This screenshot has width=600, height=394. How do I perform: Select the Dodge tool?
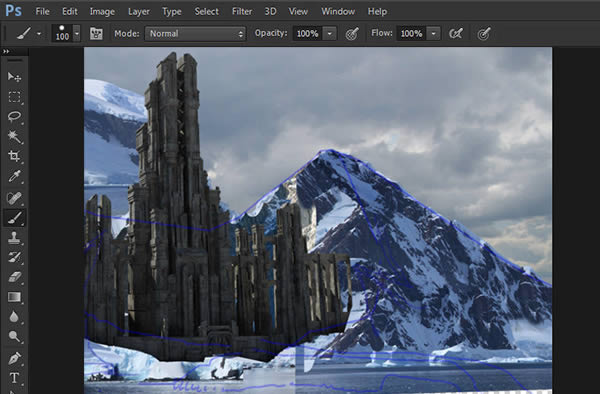pos(14,337)
